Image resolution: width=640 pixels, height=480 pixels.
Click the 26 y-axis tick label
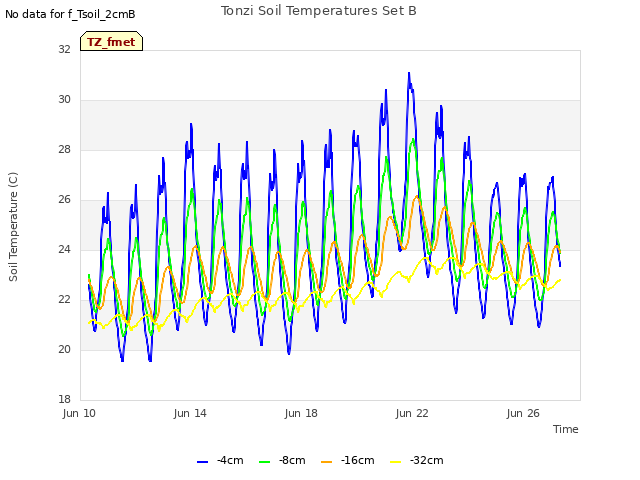(64, 199)
